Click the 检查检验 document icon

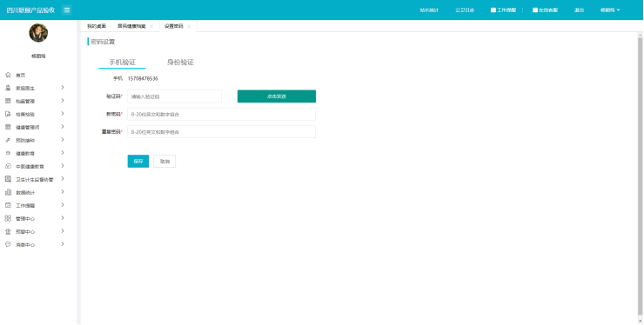(x=8, y=114)
